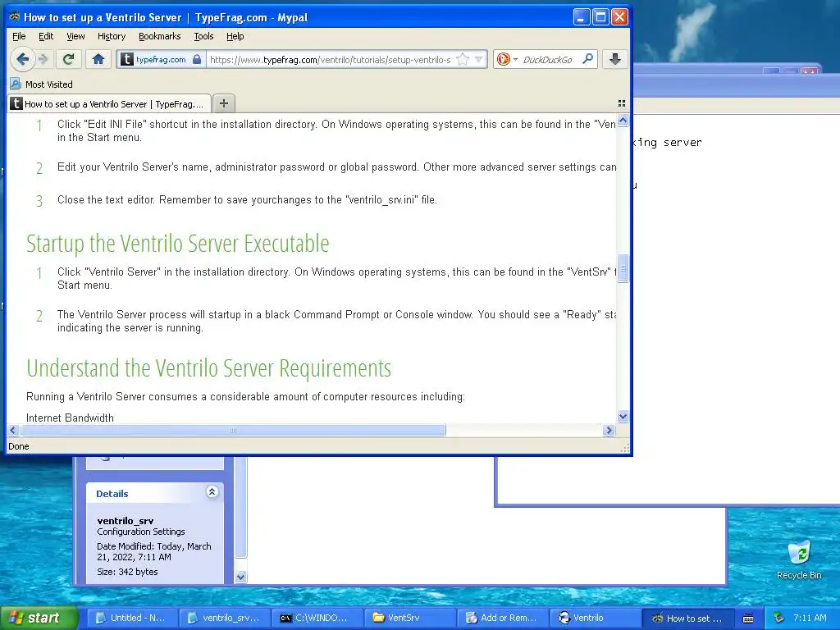Click the page scroll up arrow
Viewport: 840px width, 630px height.
pyautogui.click(x=623, y=121)
